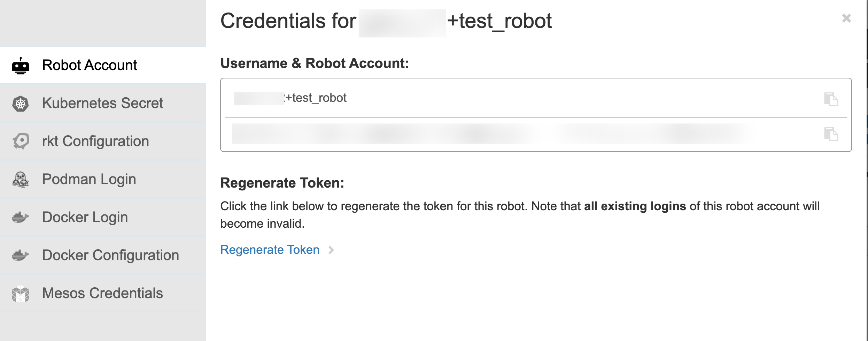
Task: Click the rkt Configuration icon
Action: [21, 141]
